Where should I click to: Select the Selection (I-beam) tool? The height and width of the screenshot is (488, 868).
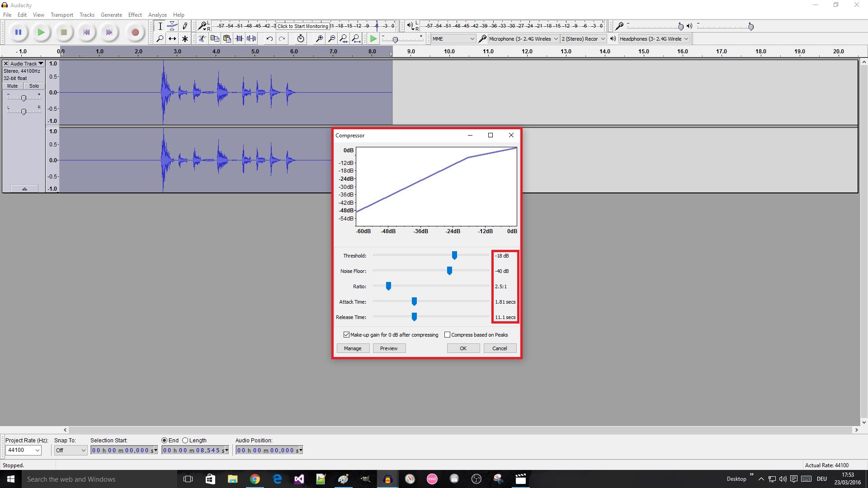click(x=160, y=26)
